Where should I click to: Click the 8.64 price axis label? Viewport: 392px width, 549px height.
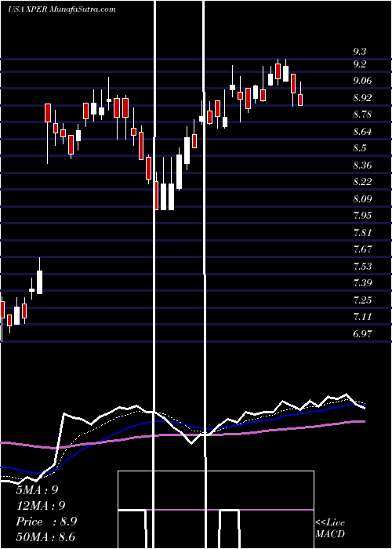pyautogui.click(x=362, y=132)
